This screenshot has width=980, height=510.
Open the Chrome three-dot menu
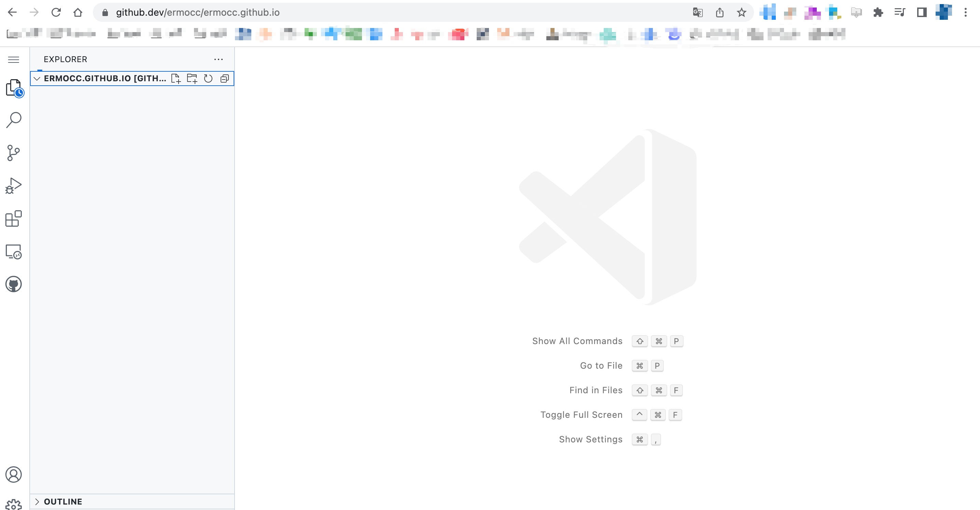pos(966,13)
